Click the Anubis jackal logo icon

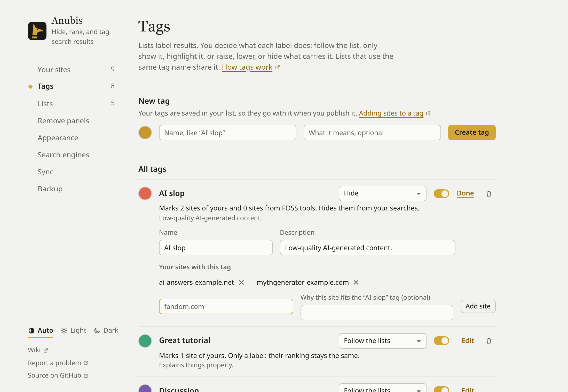(x=37, y=31)
